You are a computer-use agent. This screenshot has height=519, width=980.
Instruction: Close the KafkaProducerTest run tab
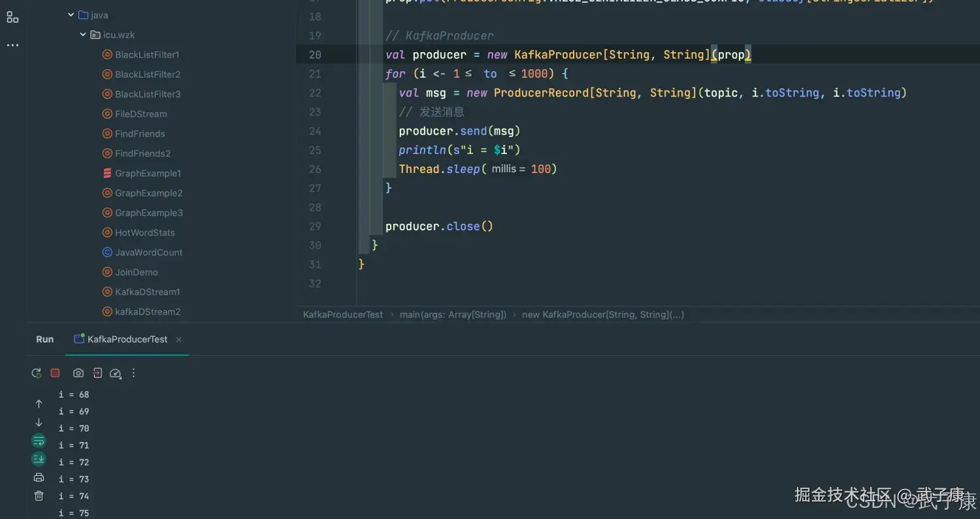coord(179,339)
